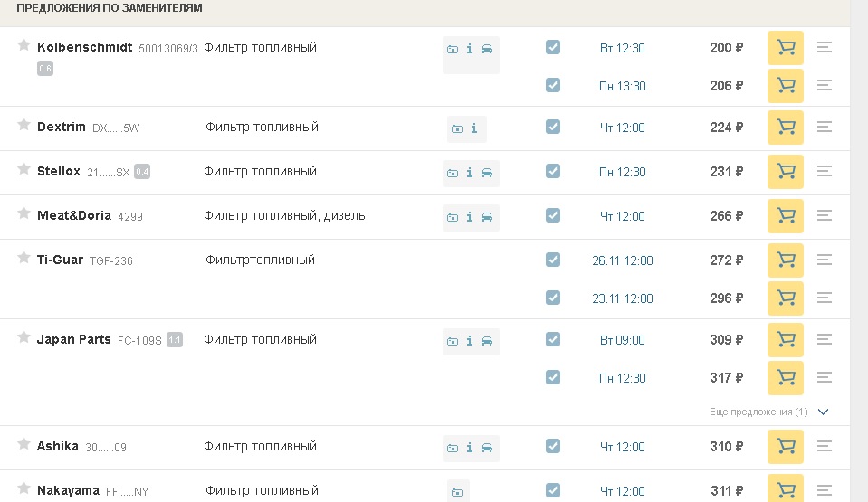The image size is (868, 502).
Task: Show info icon for Meat&Doria filter
Action: pyautogui.click(x=470, y=217)
